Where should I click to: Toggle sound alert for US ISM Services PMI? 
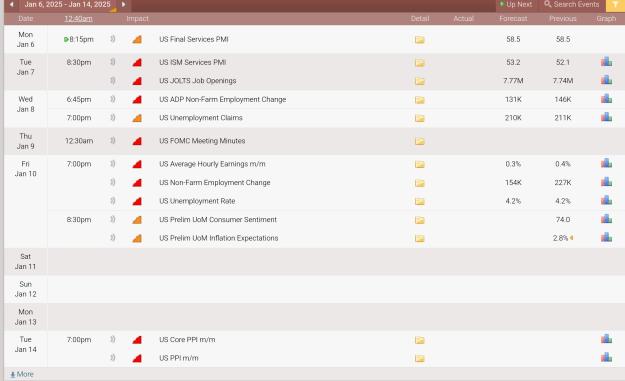click(x=113, y=62)
